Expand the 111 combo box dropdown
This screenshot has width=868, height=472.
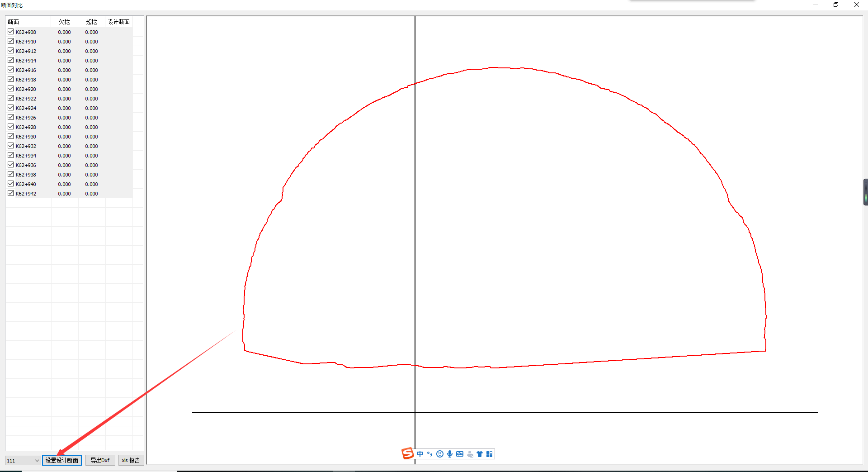[x=37, y=460]
